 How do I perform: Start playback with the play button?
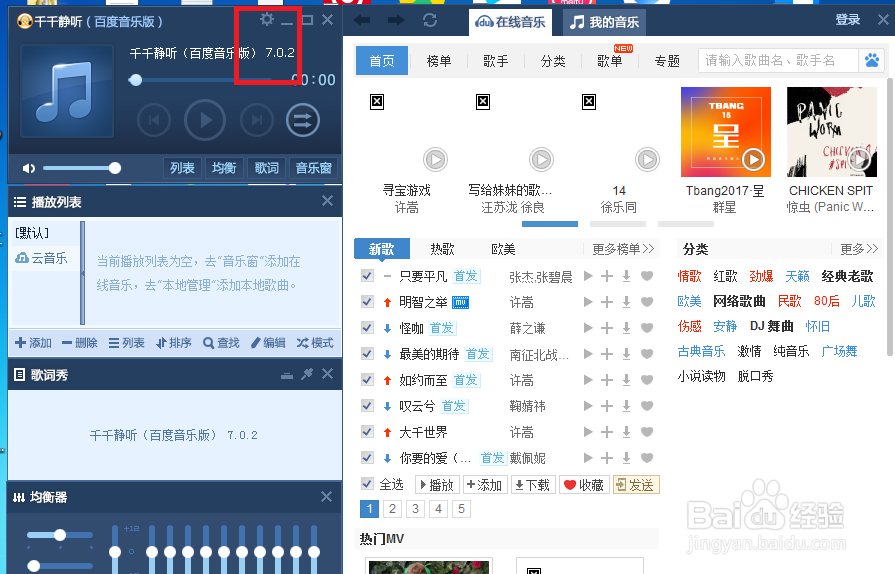(205, 120)
